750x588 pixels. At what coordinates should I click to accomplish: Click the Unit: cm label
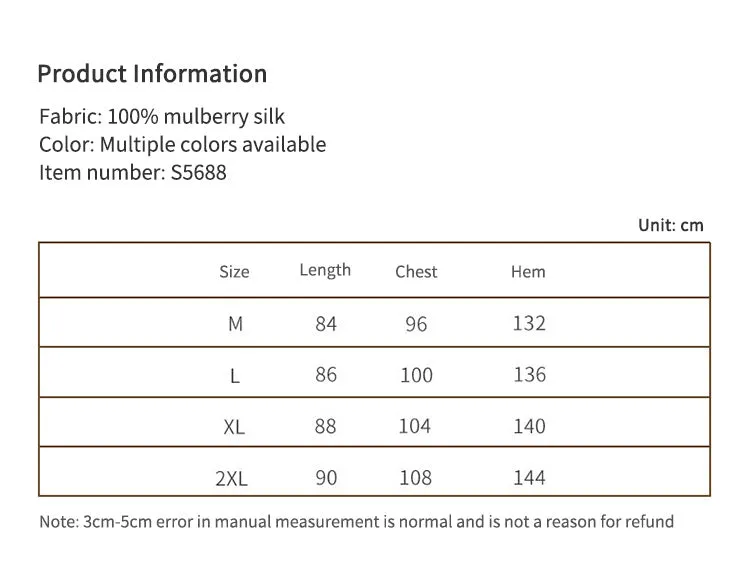pos(671,225)
